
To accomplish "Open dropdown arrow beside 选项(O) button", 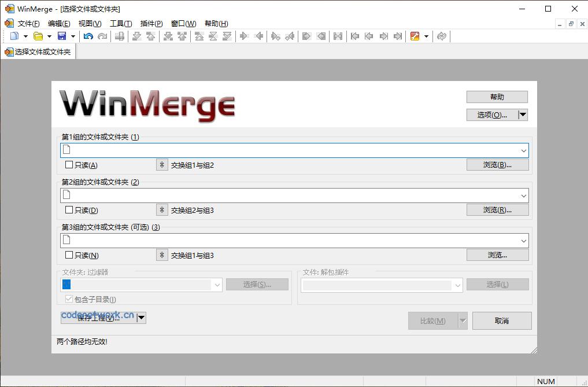I will [x=523, y=115].
